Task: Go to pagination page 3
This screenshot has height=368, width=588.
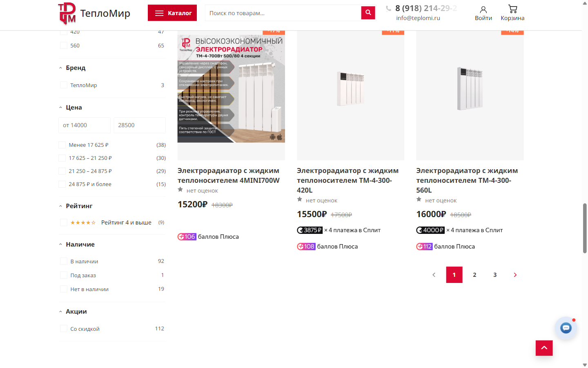Action: (495, 275)
